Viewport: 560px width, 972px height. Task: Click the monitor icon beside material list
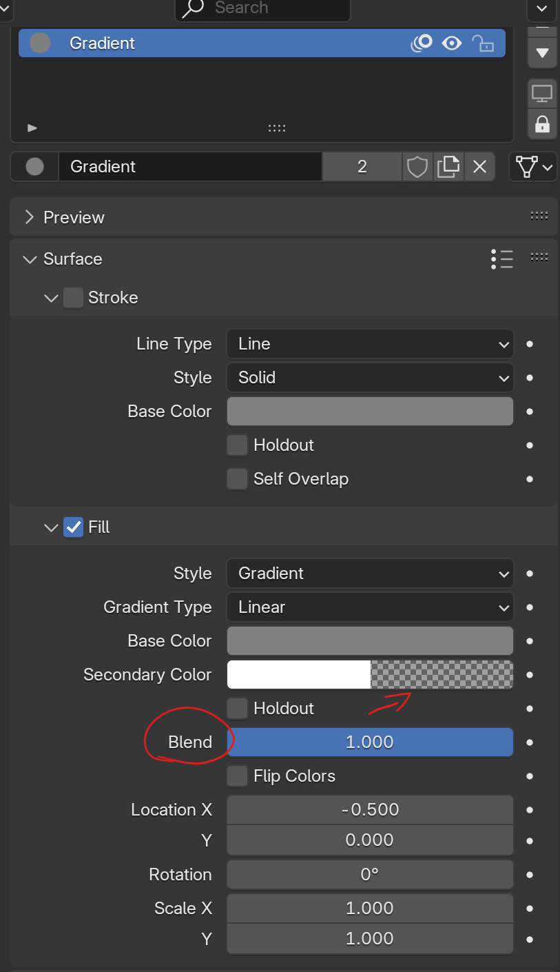point(542,94)
